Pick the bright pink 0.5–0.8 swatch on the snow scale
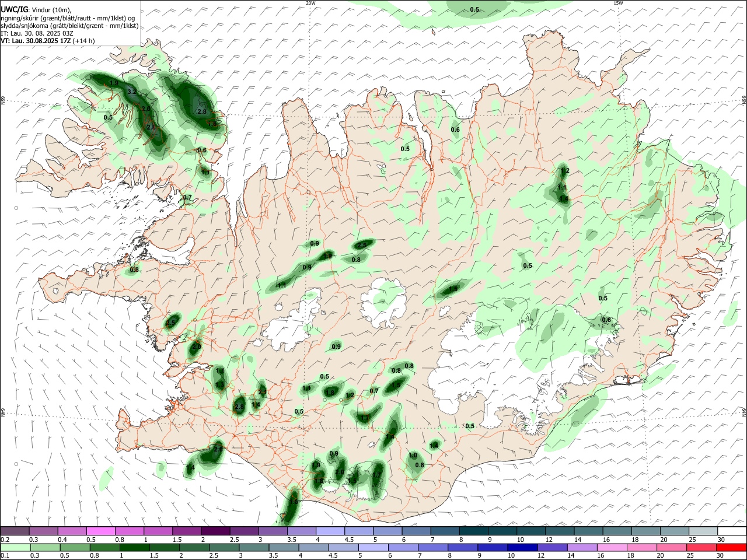 (100, 531)
